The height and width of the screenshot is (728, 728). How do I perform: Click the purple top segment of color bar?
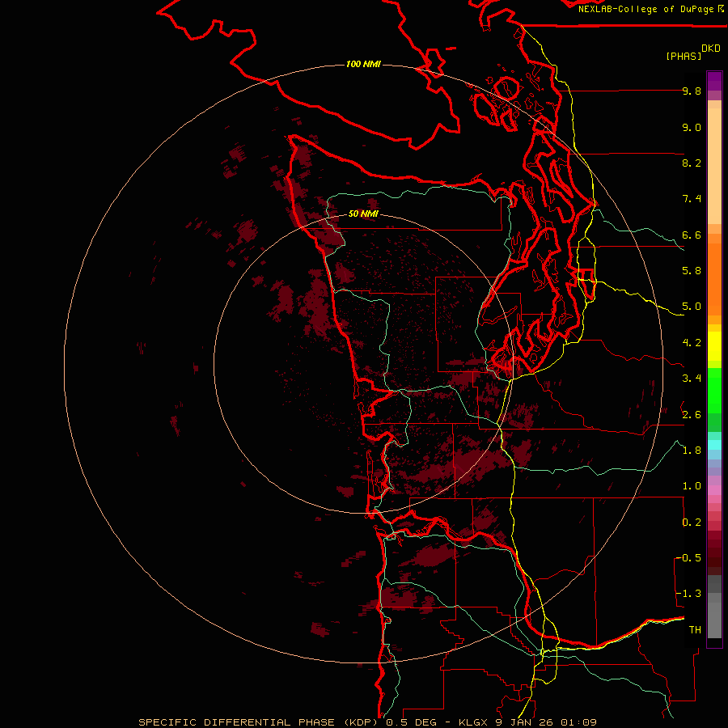[714, 81]
